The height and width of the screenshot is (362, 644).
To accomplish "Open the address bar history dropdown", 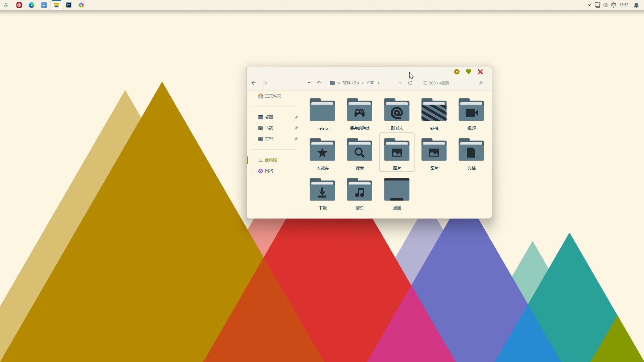I will click(x=400, y=83).
